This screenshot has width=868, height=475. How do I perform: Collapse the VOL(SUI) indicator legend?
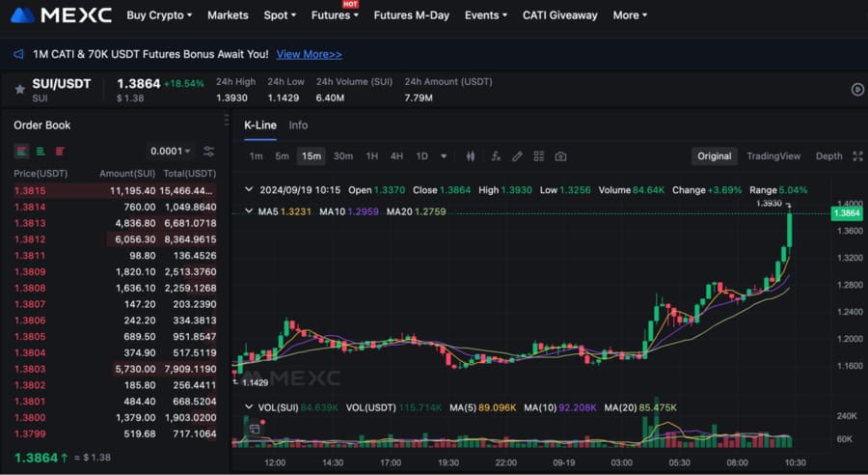[249, 407]
